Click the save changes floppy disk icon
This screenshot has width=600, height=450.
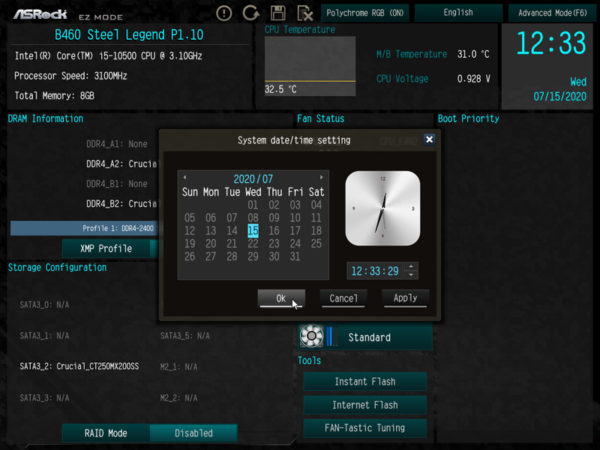pos(278,14)
